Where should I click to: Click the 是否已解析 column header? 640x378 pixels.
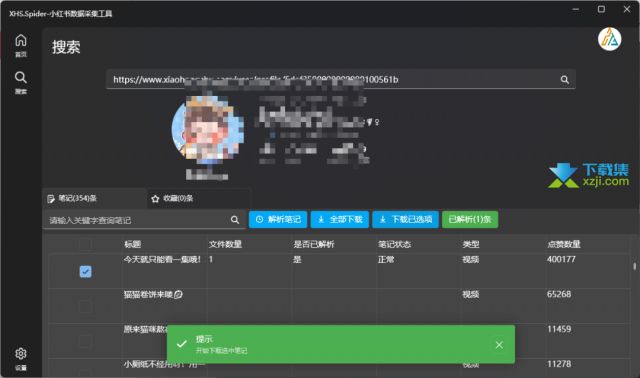click(x=313, y=244)
